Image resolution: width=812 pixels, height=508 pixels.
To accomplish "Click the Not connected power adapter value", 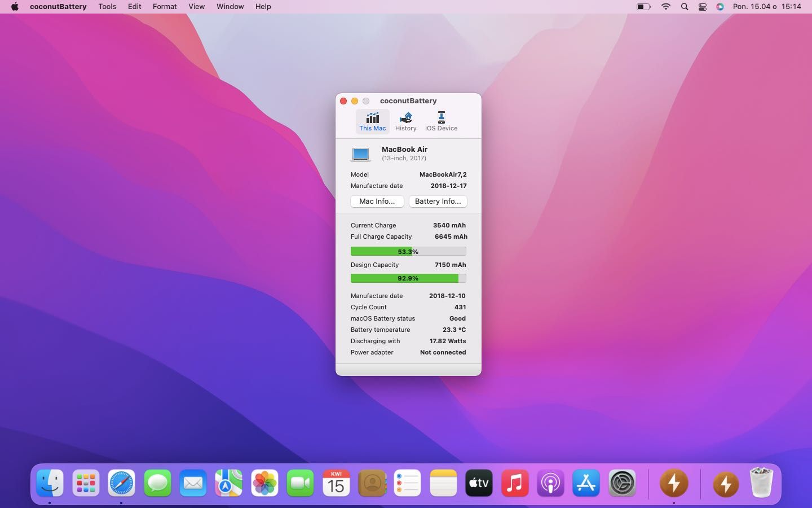I will point(443,352).
